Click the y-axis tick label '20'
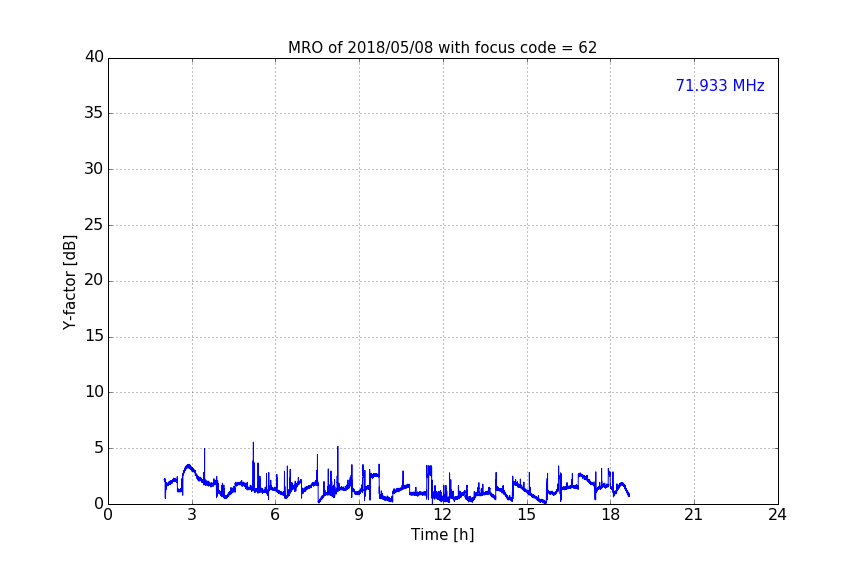The width and height of the screenshot is (864, 576). tap(94, 280)
